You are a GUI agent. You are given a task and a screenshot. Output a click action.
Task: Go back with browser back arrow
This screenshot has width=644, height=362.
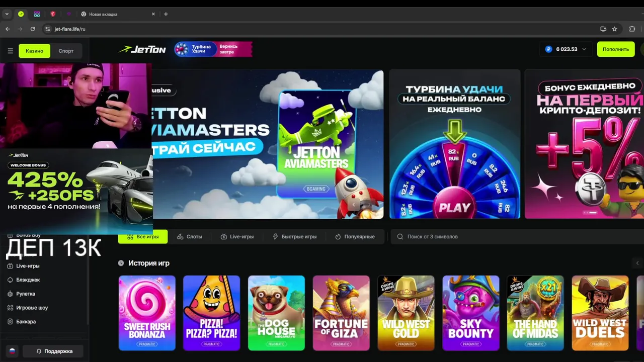(8, 29)
